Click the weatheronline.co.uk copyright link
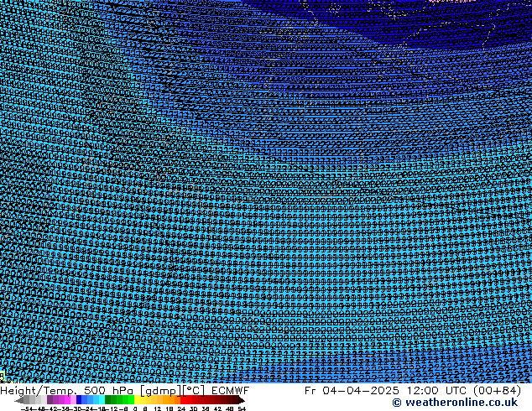This screenshot has height=411, width=532. pos(455,403)
